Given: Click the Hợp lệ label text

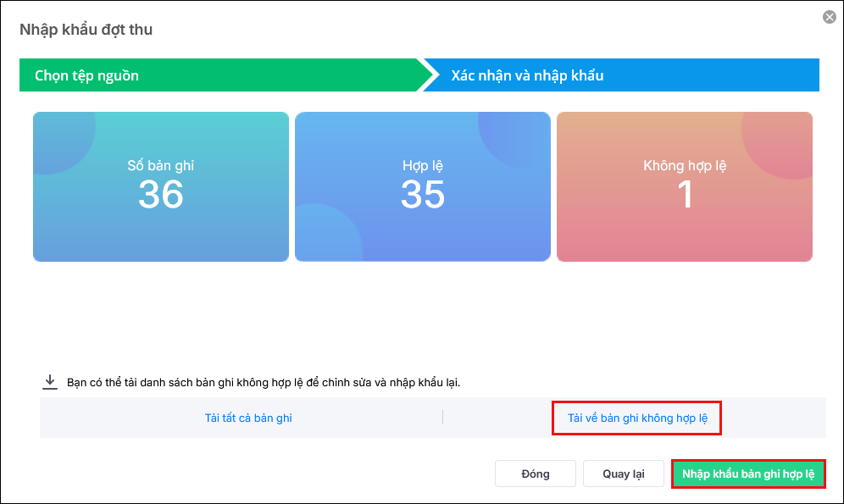Looking at the screenshot, I should pyautogui.click(x=423, y=166).
